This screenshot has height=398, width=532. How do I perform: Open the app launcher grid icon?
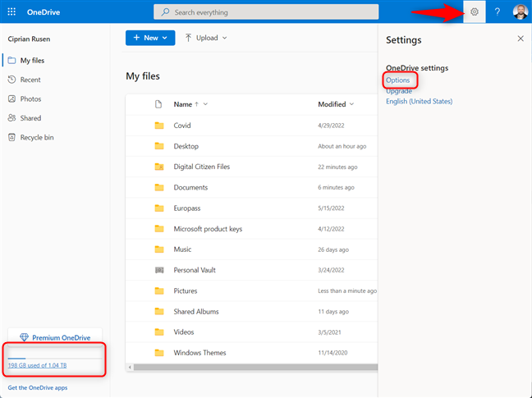(11, 11)
